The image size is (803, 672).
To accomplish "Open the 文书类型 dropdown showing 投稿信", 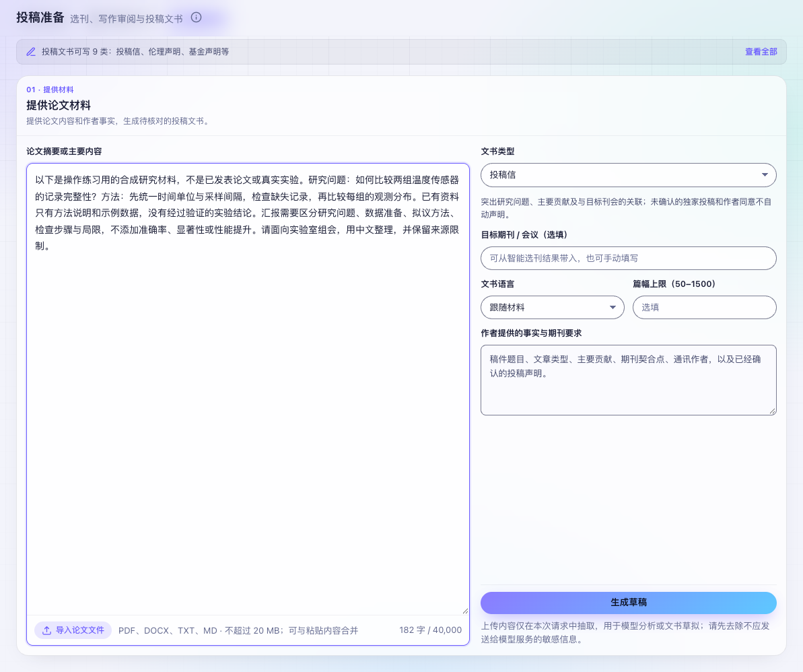I will pos(629,175).
